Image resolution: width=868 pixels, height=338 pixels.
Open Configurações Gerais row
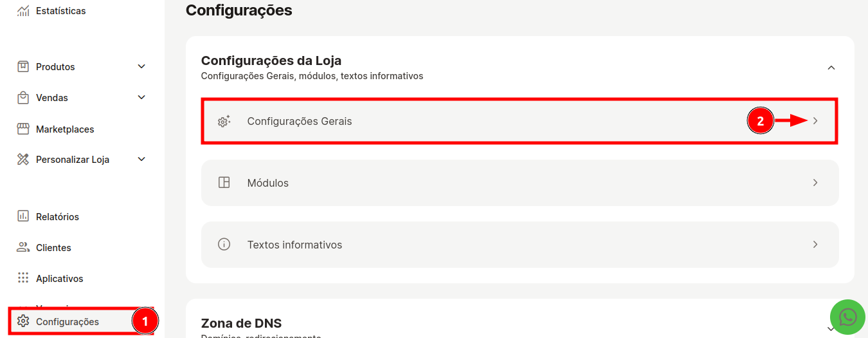tap(520, 121)
